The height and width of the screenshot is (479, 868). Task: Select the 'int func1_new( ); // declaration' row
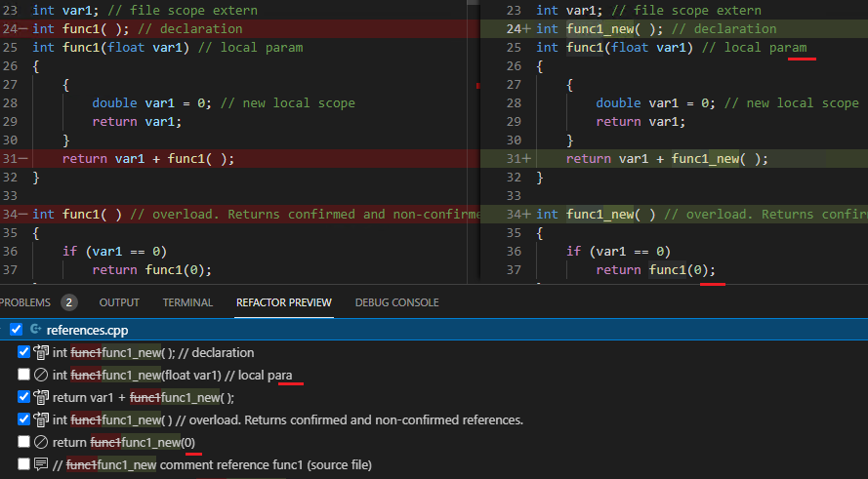click(434, 352)
